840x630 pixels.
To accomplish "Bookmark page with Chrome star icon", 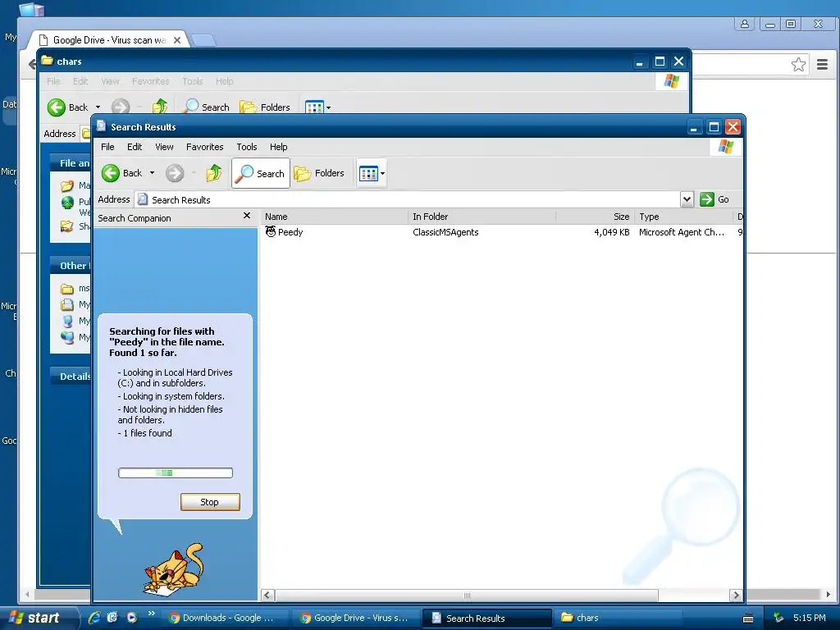I will 798,65.
